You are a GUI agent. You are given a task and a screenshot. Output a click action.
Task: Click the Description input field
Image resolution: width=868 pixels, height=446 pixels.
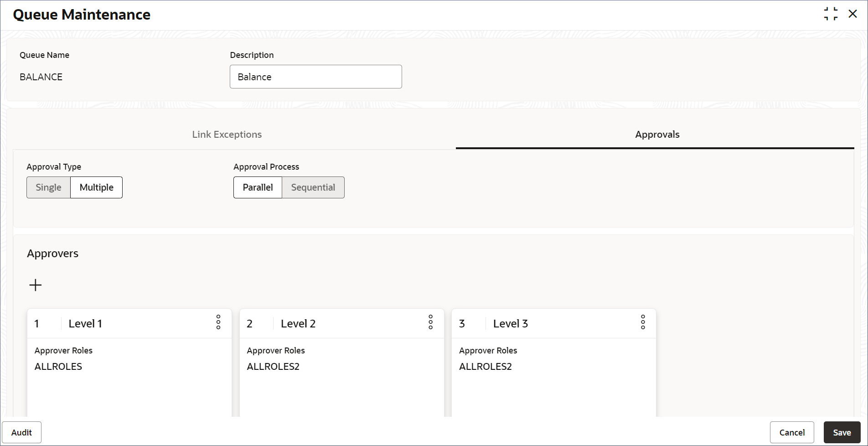point(315,77)
